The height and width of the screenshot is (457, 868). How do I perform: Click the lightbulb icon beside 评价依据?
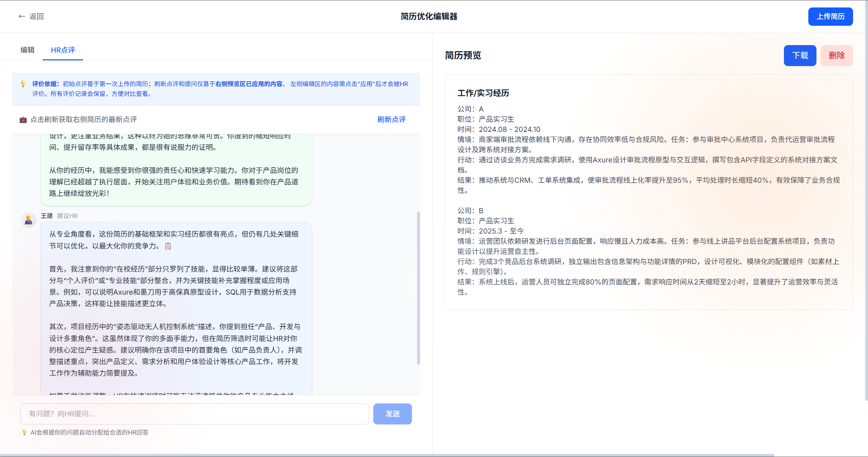(x=23, y=84)
